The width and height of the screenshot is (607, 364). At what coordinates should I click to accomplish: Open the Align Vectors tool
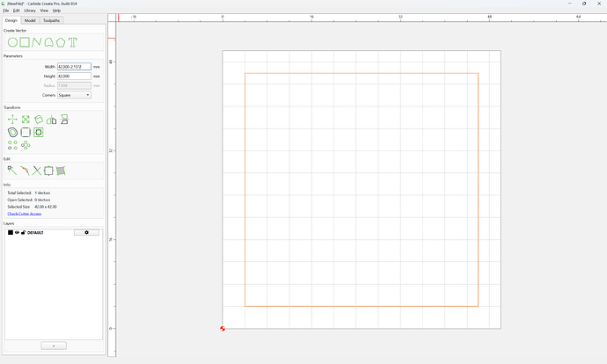pos(39,132)
